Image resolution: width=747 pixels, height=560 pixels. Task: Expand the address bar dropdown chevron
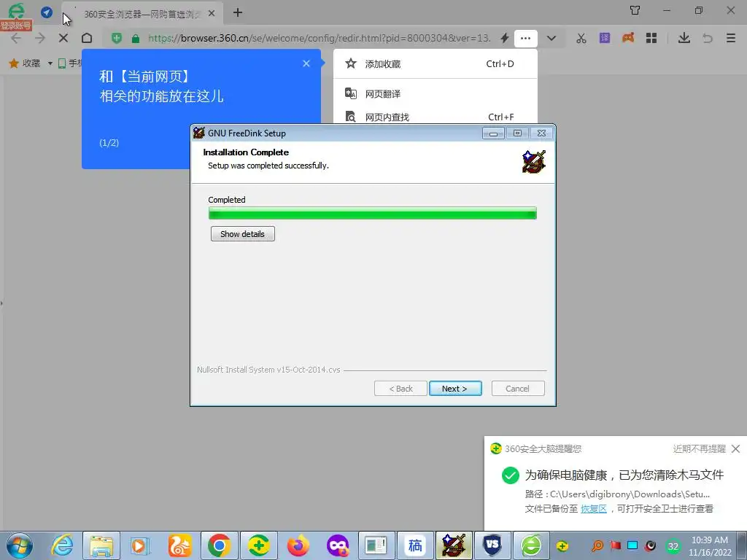[x=551, y=38]
